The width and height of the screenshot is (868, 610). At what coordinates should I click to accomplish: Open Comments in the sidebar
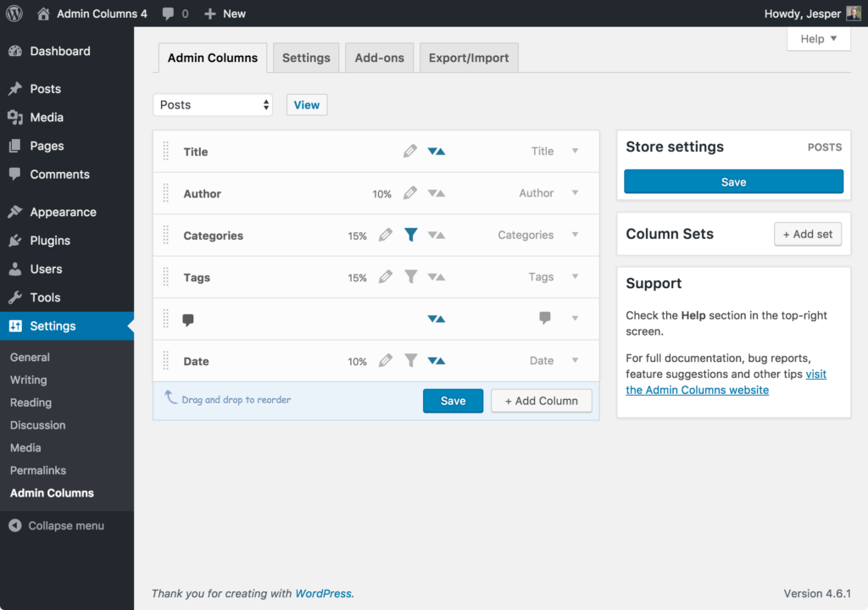click(x=67, y=175)
